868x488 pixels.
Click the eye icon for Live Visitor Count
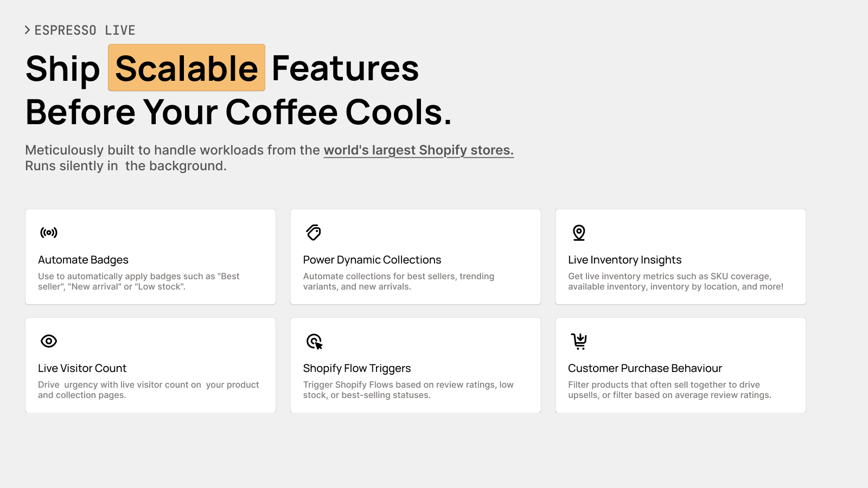(49, 341)
